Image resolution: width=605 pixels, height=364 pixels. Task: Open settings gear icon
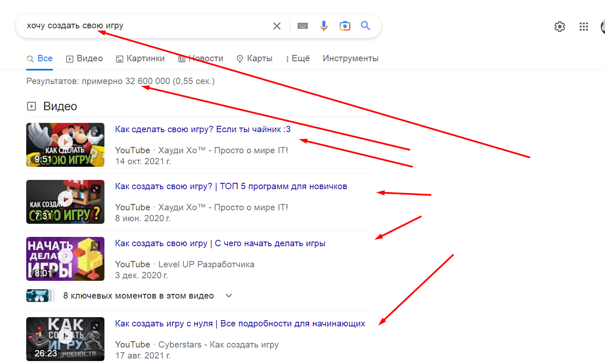[560, 27]
